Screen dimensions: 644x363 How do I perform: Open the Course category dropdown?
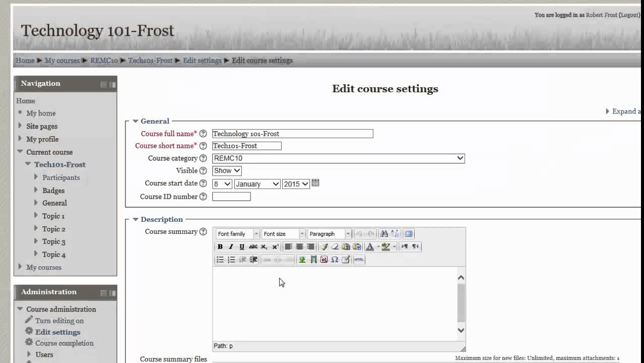click(338, 158)
